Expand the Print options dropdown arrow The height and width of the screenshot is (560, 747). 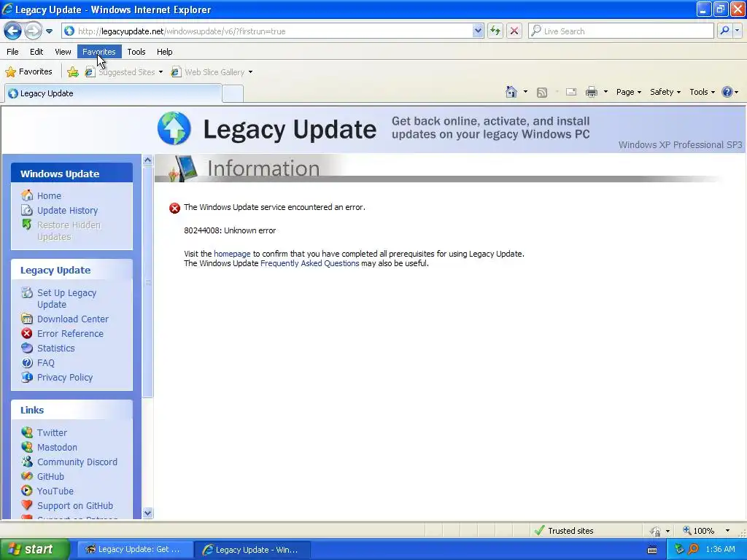coord(605,92)
